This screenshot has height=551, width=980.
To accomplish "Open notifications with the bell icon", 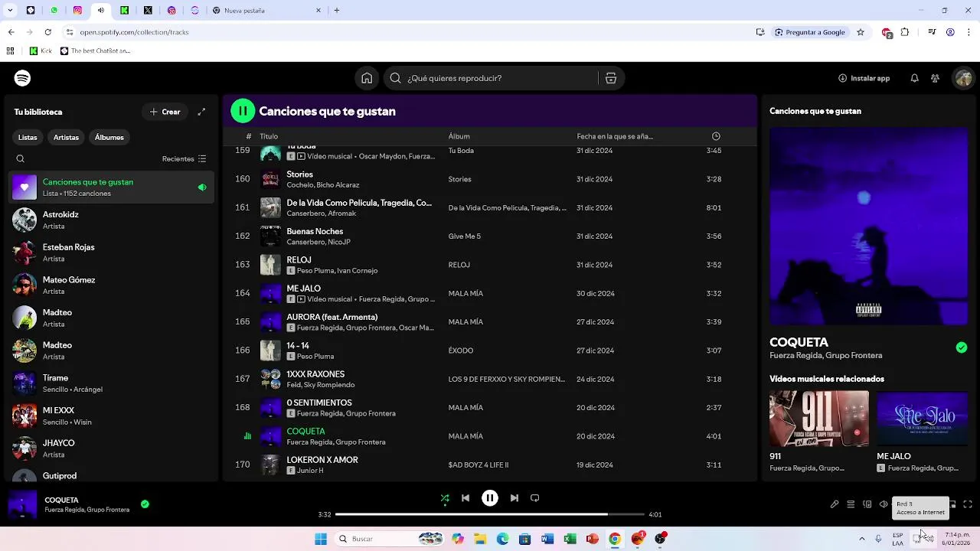I will pos(914,78).
